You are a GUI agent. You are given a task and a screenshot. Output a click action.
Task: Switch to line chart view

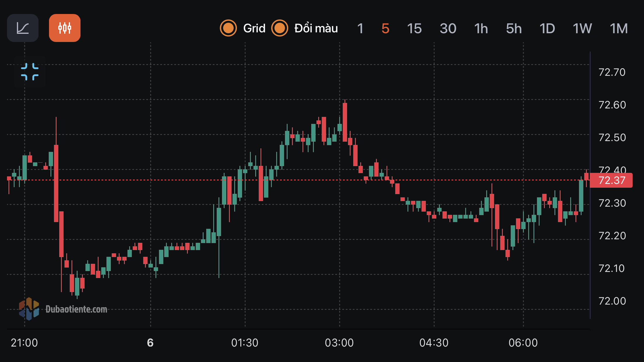[x=23, y=28]
